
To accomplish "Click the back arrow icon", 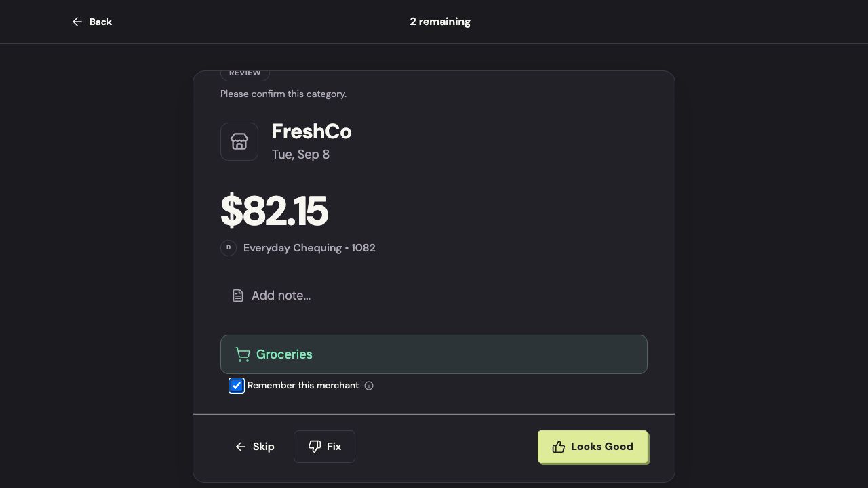I will [x=77, y=22].
